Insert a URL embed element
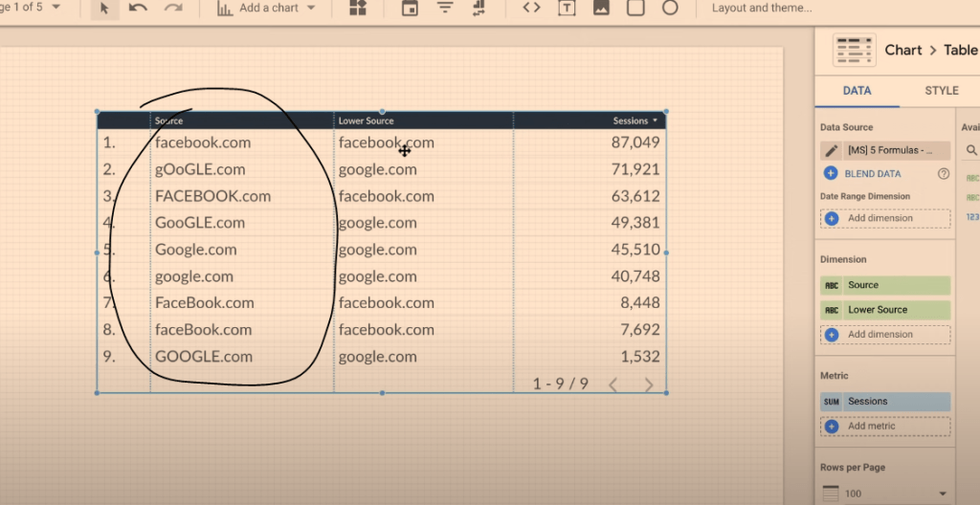This screenshot has width=980, height=505. click(531, 8)
